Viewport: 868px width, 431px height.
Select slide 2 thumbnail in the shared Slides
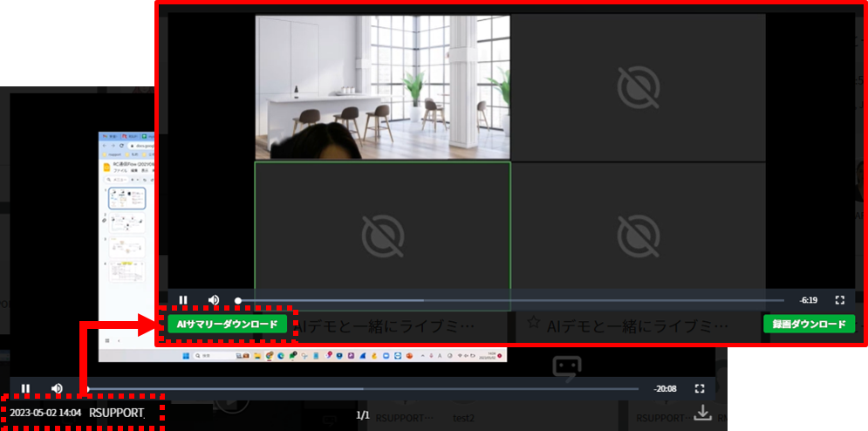pos(126,222)
